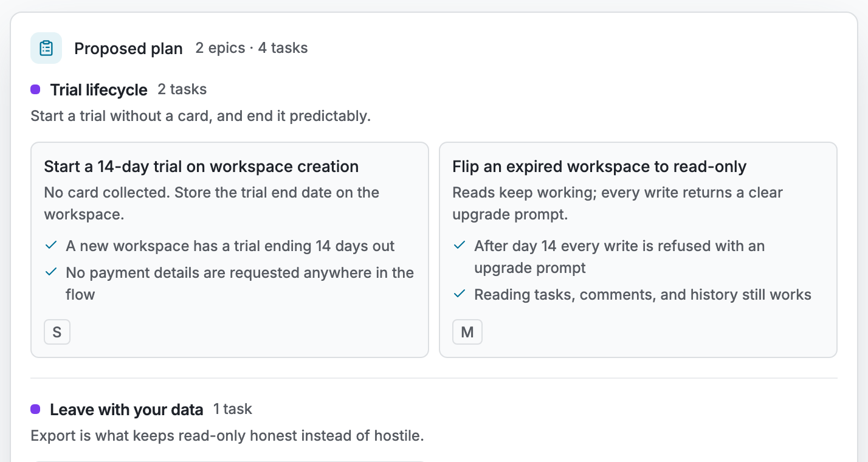
Task: Click the 1 task count label
Action: (x=232, y=409)
